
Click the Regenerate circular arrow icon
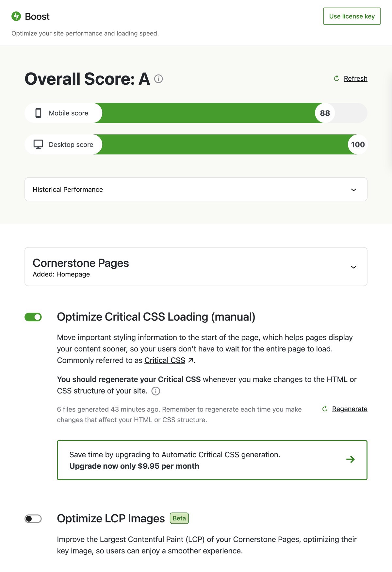[325, 409]
